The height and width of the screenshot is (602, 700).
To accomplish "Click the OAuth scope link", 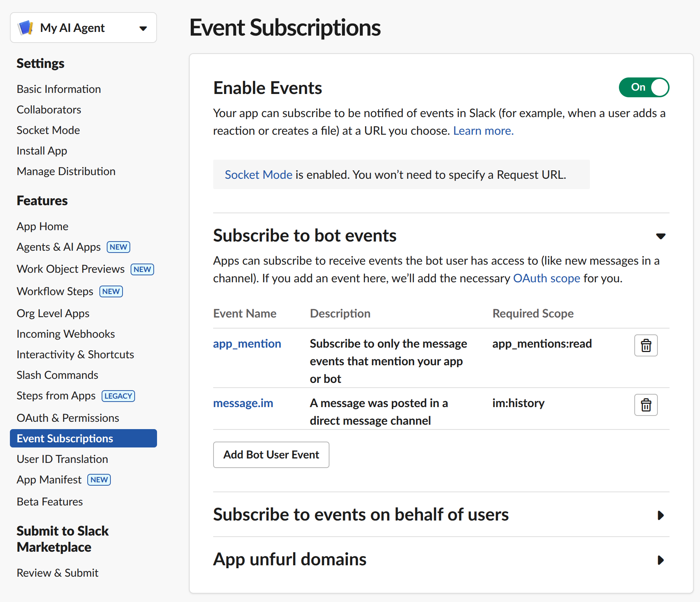I will point(546,278).
